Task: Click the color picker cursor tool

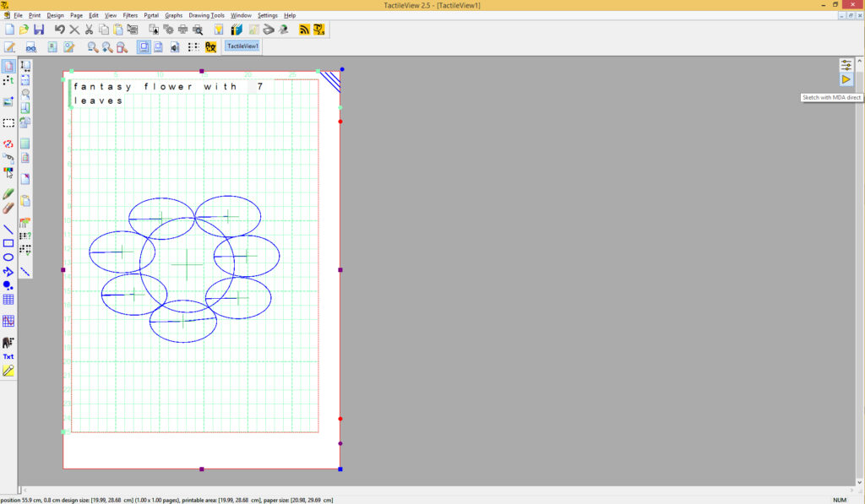Action: pyautogui.click(x=8, y=172)
